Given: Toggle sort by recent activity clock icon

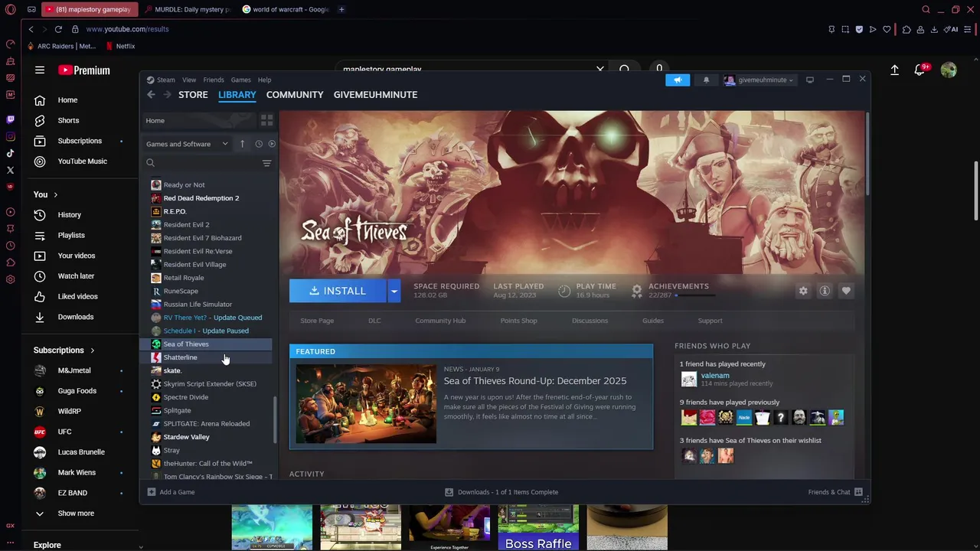Looking at the screenshot, I should pyautogui.click(x=259, y=144).
